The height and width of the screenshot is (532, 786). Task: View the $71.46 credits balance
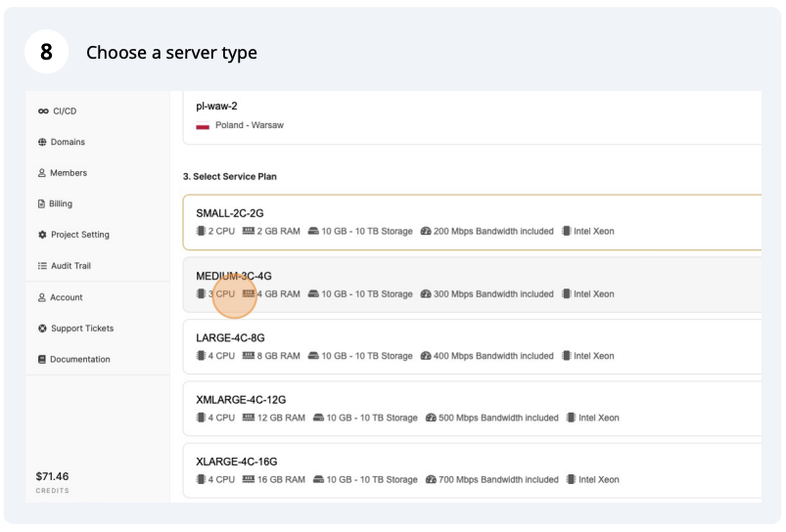[53, 477]
